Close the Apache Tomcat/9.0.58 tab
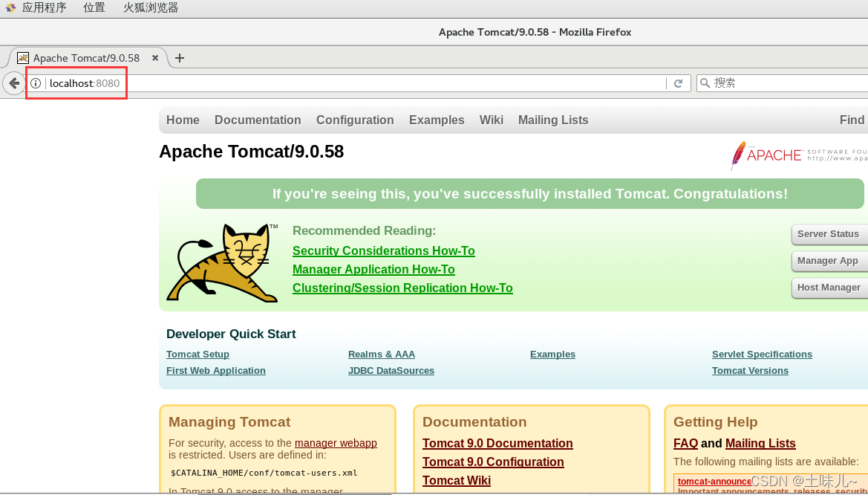 click(155, 58)
